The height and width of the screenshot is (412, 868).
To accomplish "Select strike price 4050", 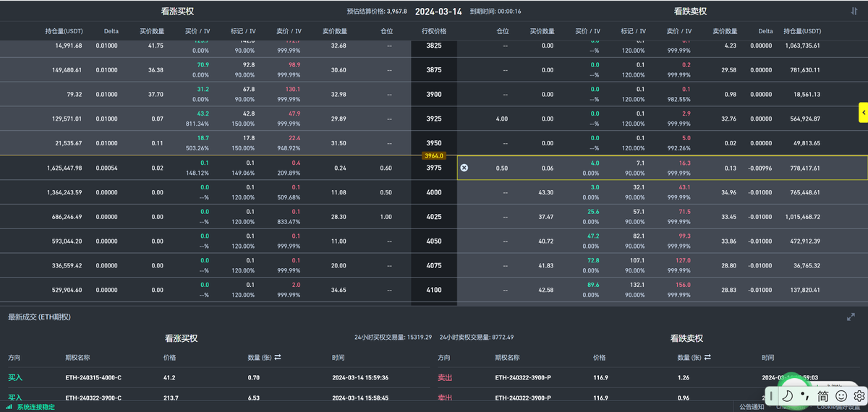I will (x=434, y=241).
